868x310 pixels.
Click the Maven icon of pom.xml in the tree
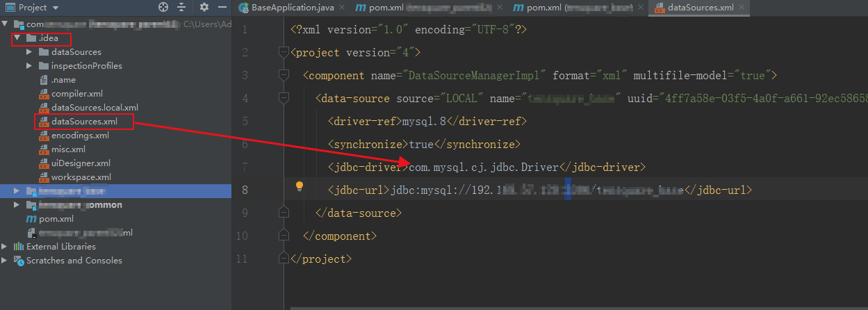pos(31,219)
